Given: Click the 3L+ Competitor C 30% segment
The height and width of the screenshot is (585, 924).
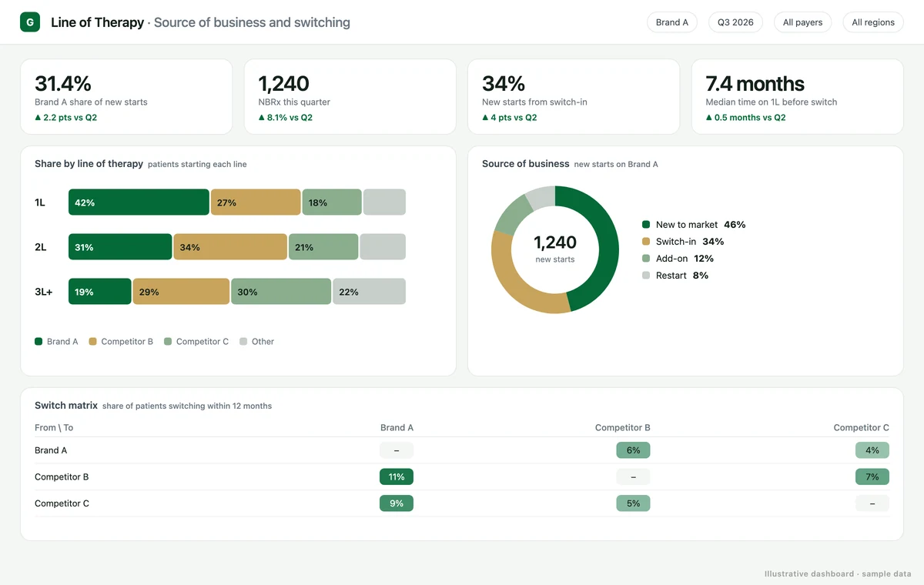Looking at the screenshot, I should point(281,292).
